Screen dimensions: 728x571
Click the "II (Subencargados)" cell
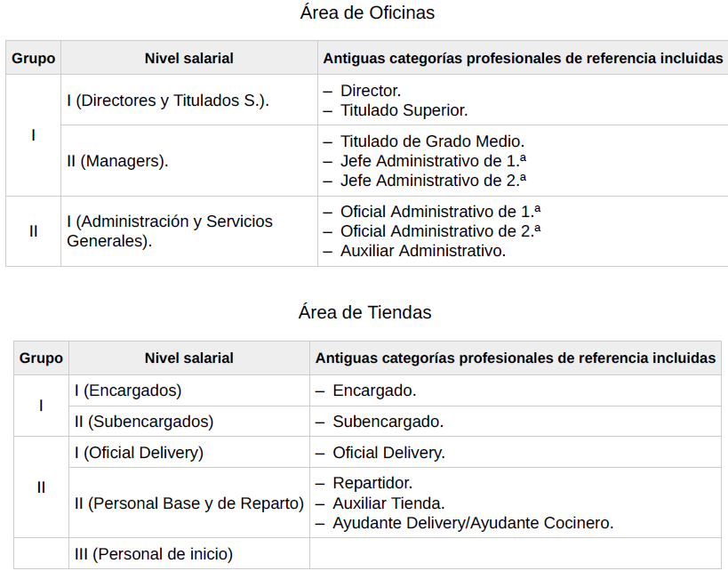144,422
